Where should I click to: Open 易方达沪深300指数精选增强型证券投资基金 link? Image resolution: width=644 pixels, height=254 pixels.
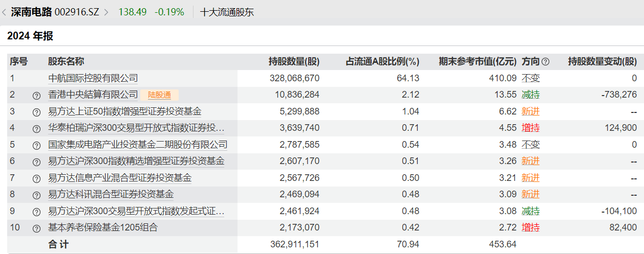click(136, 161)
